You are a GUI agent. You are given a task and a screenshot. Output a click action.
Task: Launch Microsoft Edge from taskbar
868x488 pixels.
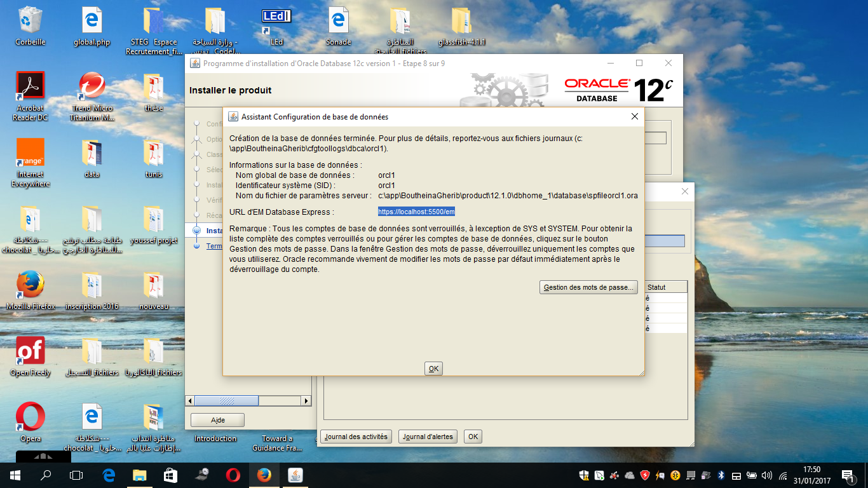(x=109, y=475)
